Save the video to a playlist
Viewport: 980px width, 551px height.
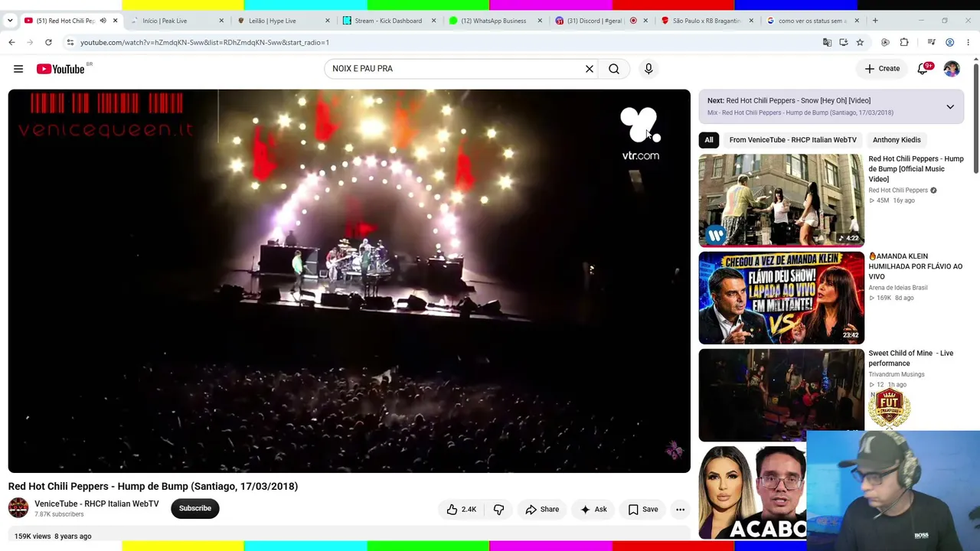[x=643, y=510]
